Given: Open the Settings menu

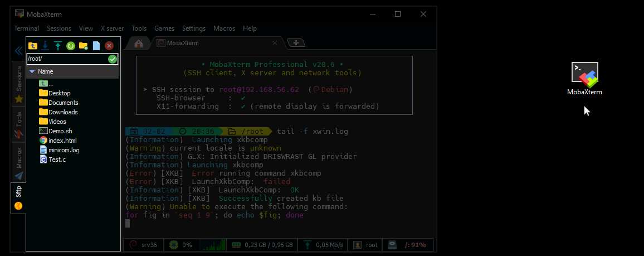Looking at the screenshot, I should (194, 28).
